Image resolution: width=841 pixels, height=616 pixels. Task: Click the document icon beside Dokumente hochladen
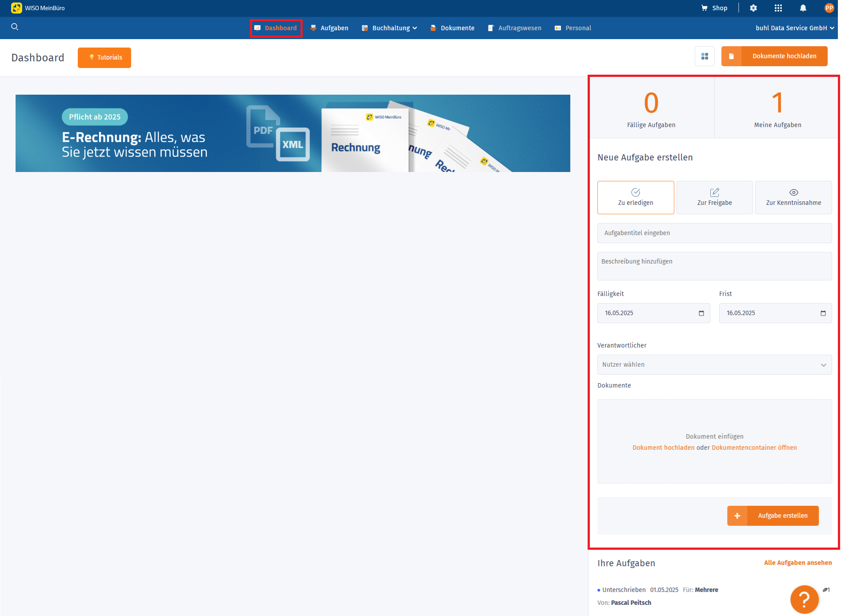731,56
